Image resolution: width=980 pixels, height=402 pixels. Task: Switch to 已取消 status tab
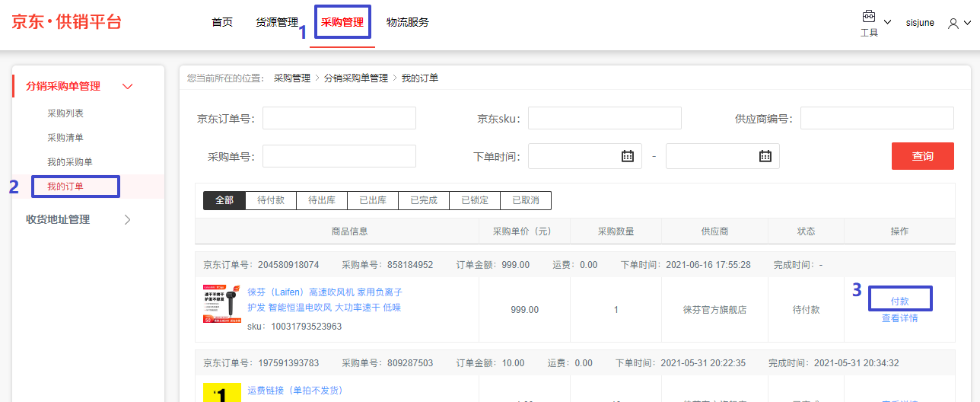click(x=526, y=200)
